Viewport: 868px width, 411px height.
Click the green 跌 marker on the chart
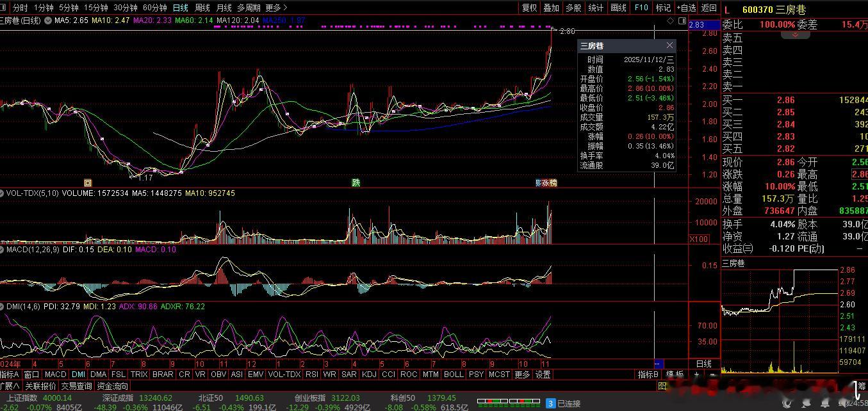(x=356, y=182)
